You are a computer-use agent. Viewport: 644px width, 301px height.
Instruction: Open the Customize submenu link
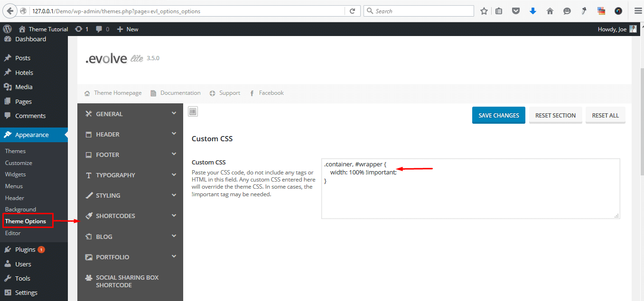[x=19, y=163]
